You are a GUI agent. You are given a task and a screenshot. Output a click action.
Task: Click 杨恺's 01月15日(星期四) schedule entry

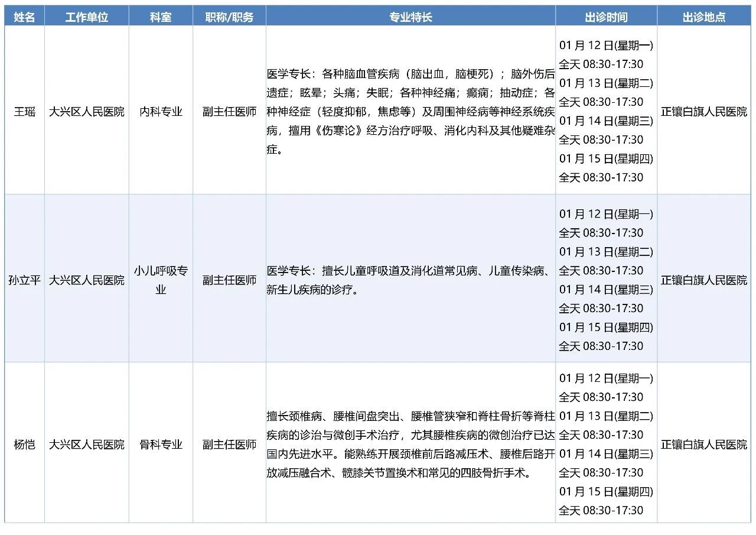(x=606, y=491)
